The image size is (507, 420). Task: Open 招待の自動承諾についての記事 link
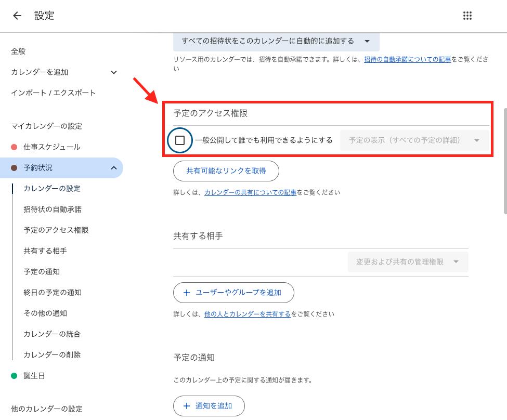tap(407, 59)
